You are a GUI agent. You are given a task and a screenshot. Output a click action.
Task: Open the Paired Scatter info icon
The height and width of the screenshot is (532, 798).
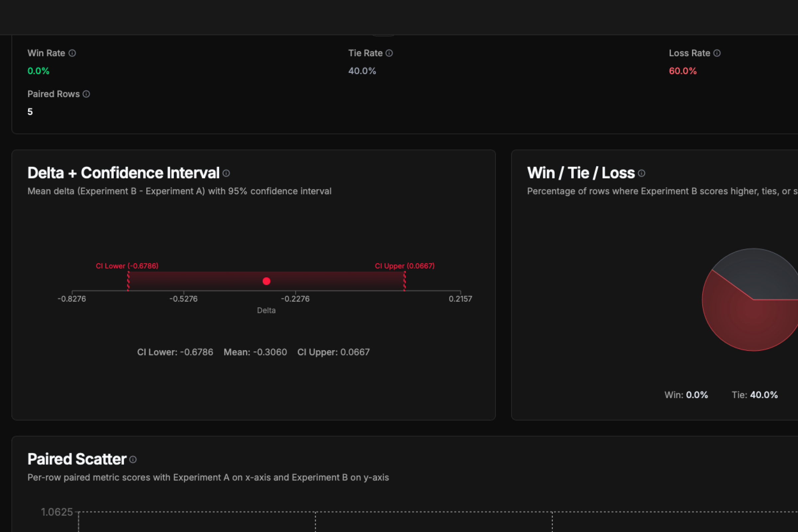pyautogui.click(x=133, y=460)
